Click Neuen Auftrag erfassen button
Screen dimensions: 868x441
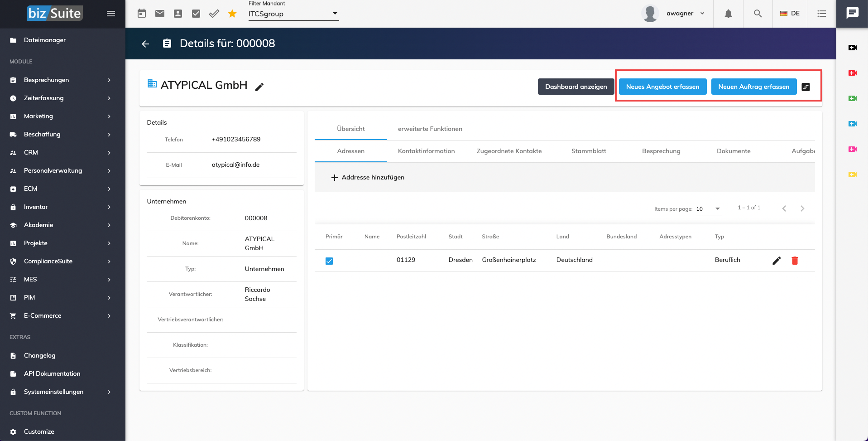tap(754, 87)
